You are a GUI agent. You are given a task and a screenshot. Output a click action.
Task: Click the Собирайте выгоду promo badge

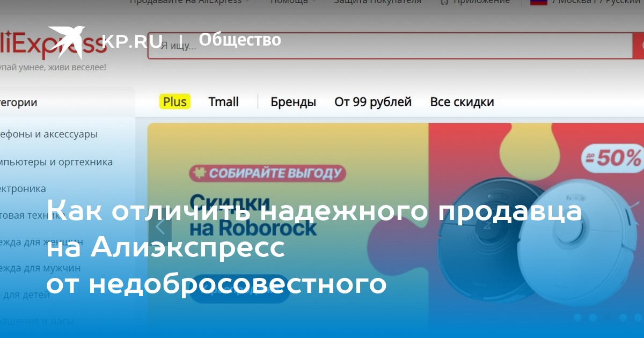point(267,173)
